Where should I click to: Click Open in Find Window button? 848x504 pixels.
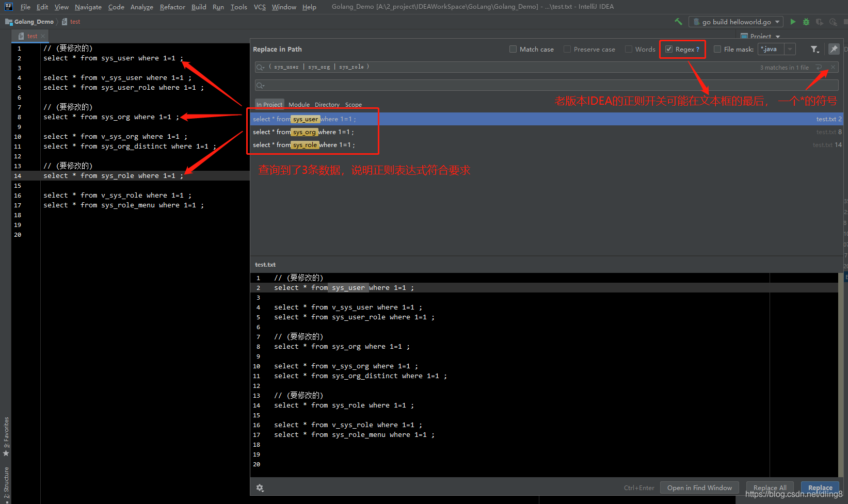[699, 487]
